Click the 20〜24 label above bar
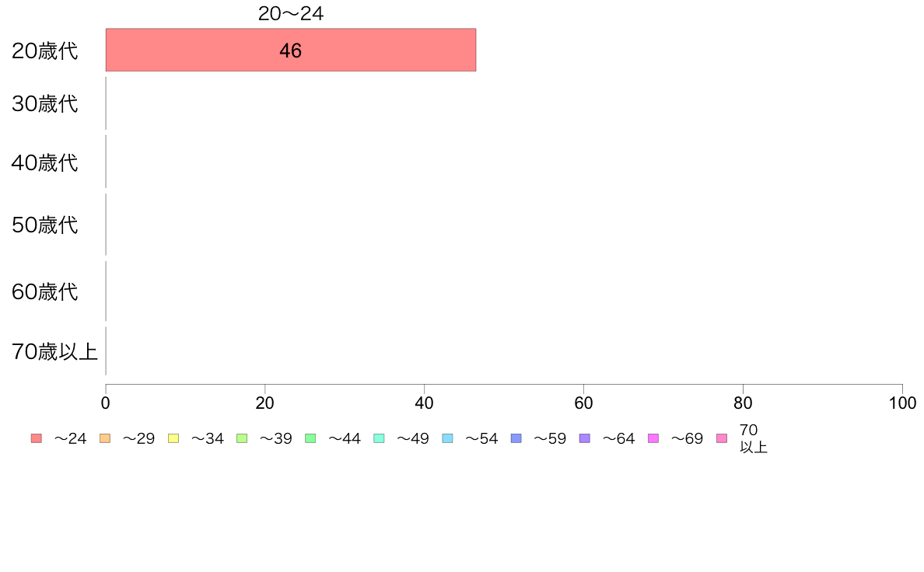Viewport: 924px width, 572px height. tap(291, 13)
